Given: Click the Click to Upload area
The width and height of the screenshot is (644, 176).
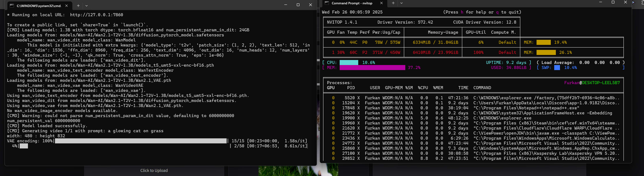Looking at the screenshot, I should click(x=154, y=171).
